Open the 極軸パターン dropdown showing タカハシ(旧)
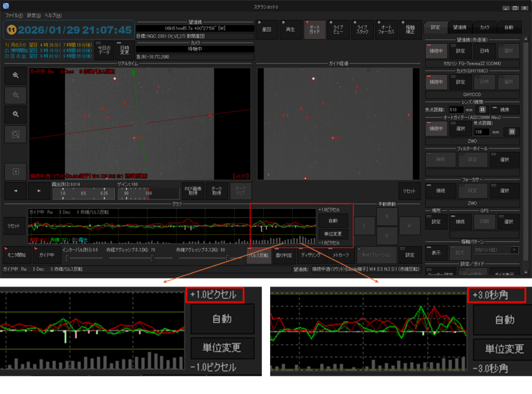This screenshot has width=532, height=394. (x=496, y=250)
